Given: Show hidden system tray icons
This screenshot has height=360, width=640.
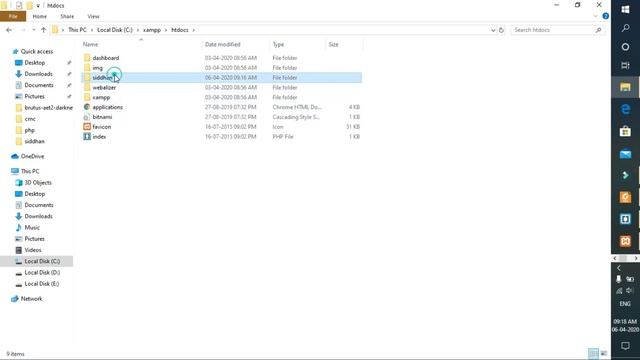Looking at the screenshot, I should [619, 268].
